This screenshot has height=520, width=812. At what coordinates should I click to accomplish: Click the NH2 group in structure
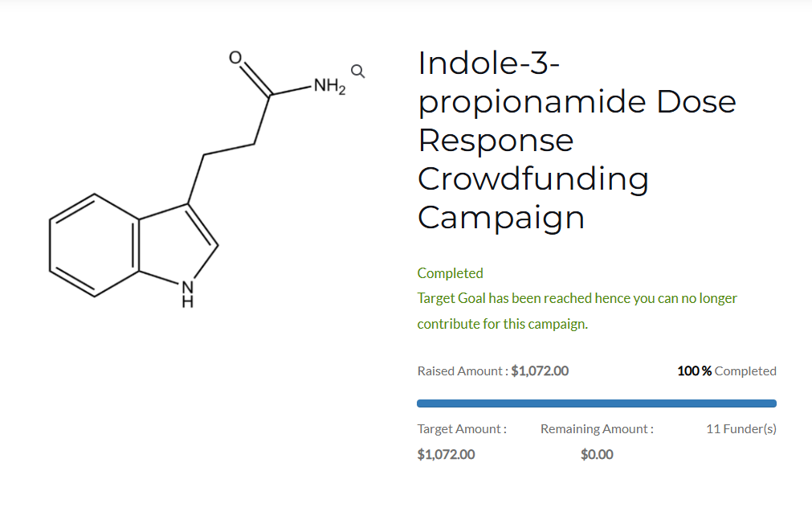(329, 86)
